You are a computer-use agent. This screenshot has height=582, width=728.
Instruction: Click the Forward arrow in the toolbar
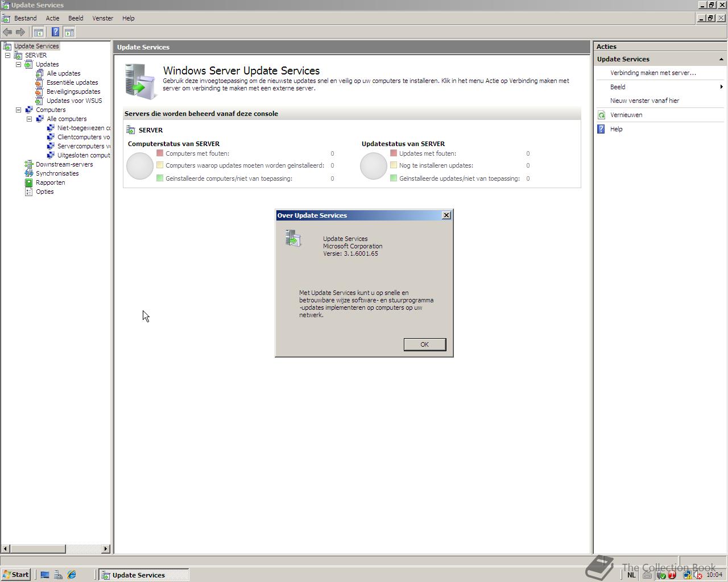tap(20, 32)
